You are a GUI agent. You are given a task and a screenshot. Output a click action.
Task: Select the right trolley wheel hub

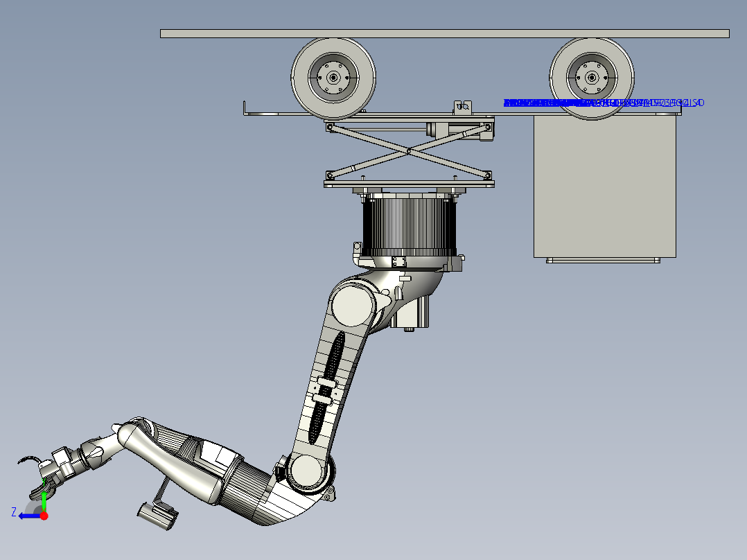point(592,77)
